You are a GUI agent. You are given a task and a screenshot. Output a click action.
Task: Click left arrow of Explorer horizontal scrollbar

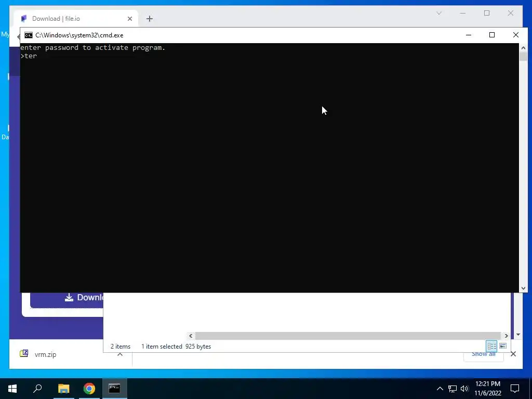(191, 336)
